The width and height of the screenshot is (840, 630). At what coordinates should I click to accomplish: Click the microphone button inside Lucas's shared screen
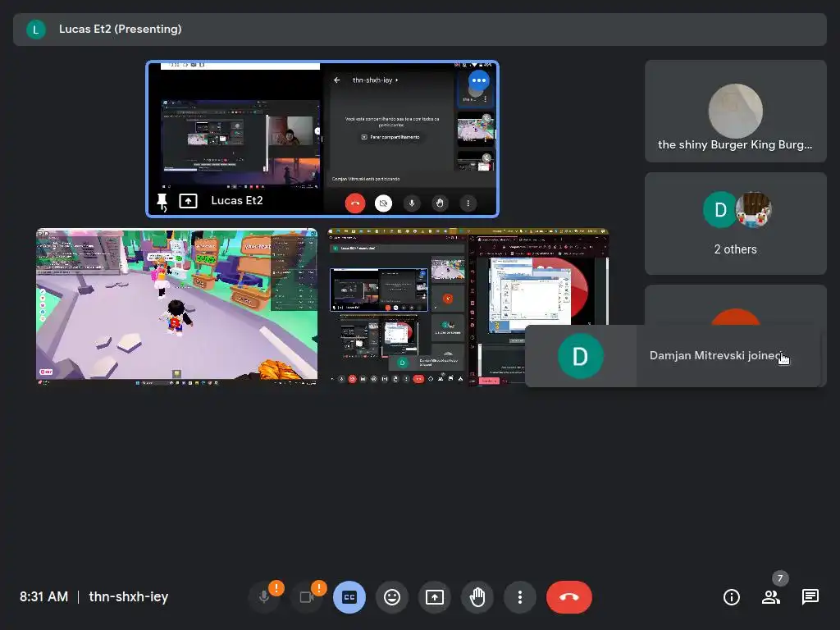pos(412,203)
